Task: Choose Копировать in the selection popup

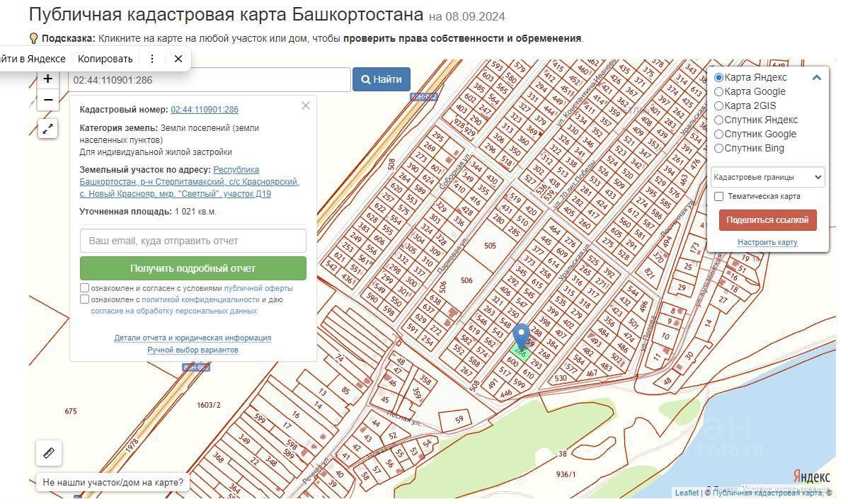Action: [105, 59]
